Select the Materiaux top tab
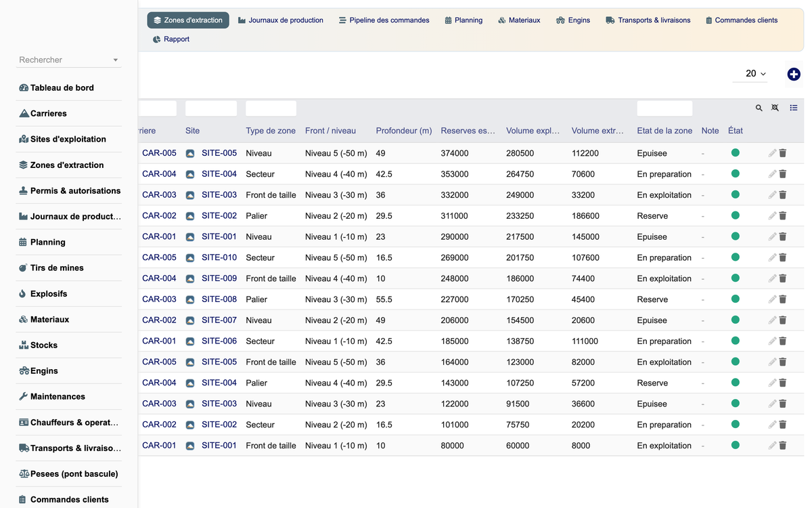The height and width of the screenshot is (508, 812). click(519, 20)
